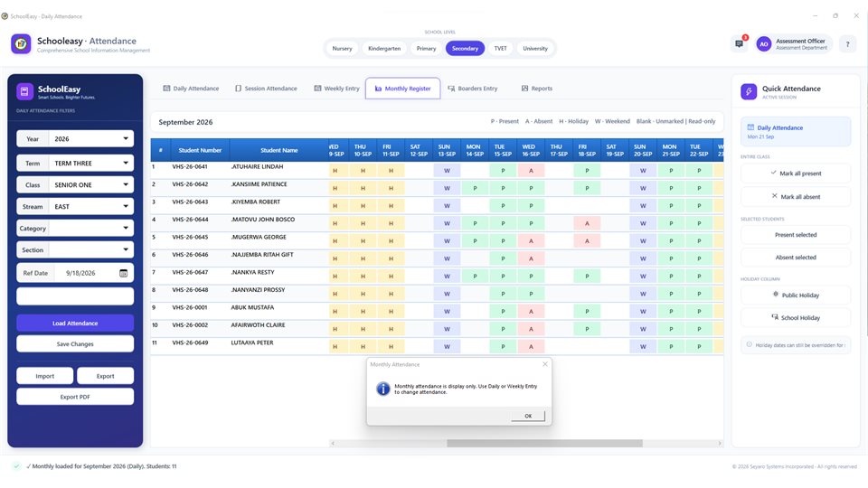Screen dimensions: 868x488
Task: Click Mark all absent
Action: point(796,196)
